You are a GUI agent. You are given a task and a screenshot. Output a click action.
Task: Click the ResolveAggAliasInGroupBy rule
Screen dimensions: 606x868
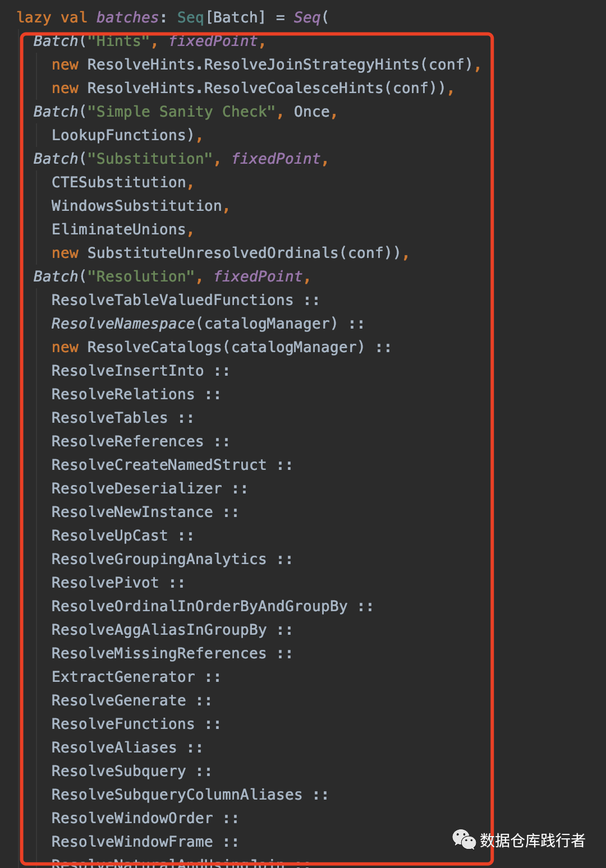tap(159, 630)
